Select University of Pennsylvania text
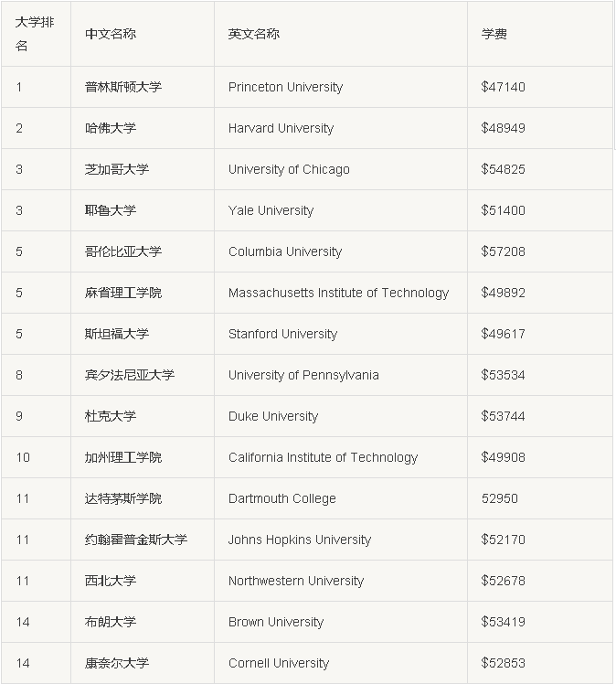The width and height of the screenshot is (616, 684). click(x=303, y=375)
